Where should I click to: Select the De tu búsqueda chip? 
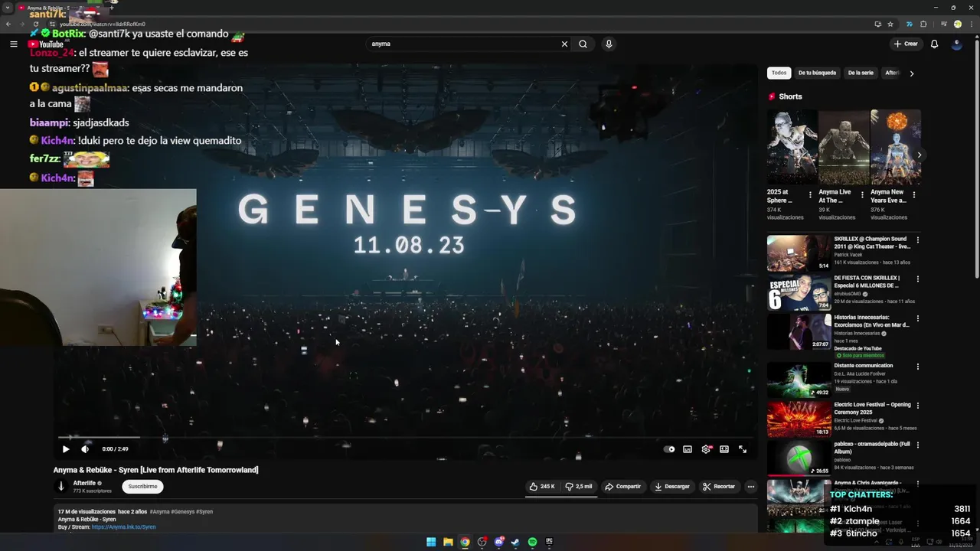[x=817, y=73]
